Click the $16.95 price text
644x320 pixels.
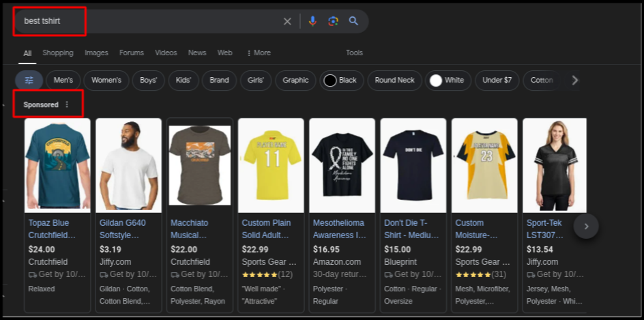pyautogui.click(x=326, y=250)
